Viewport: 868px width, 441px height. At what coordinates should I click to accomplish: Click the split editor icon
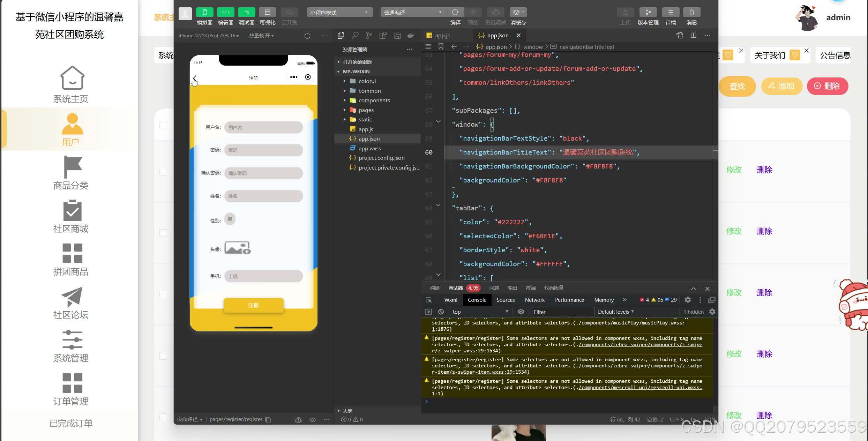coord(694,35)
